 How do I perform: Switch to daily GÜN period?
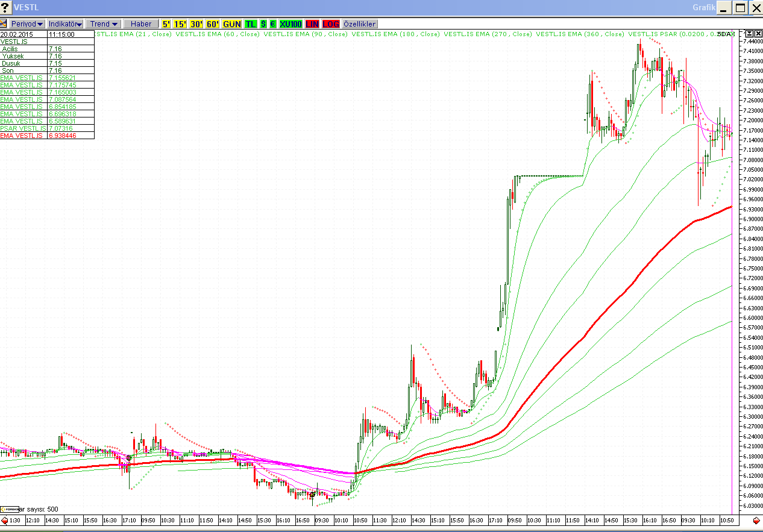[x=231, y=24]
